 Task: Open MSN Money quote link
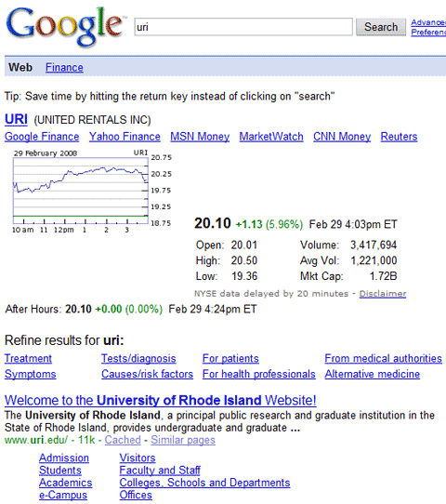pyautogui.click(x=200, y=137)
